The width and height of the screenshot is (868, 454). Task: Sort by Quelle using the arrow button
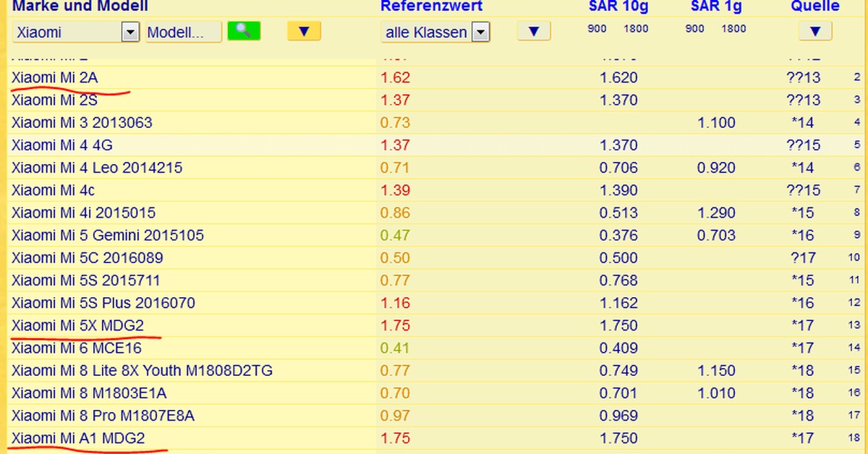815,31
